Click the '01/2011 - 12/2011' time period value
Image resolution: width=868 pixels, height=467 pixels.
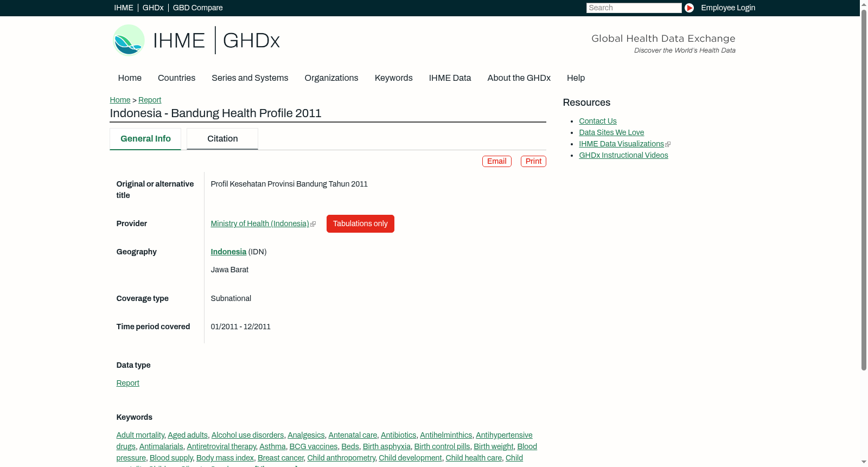click(241, 327)
